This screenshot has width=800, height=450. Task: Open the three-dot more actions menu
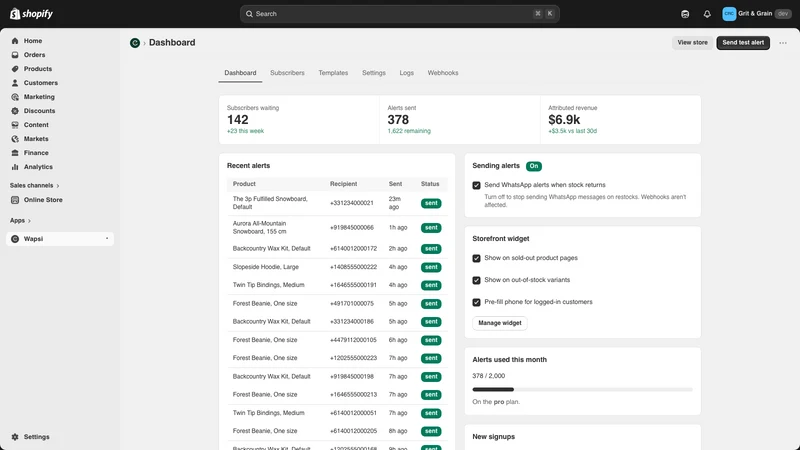click(783, 43)
